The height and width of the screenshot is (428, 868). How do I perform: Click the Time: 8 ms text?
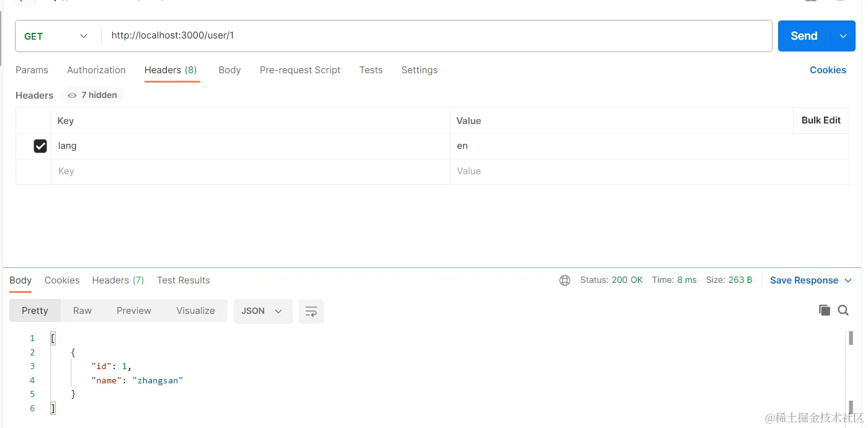pos(674,280)
